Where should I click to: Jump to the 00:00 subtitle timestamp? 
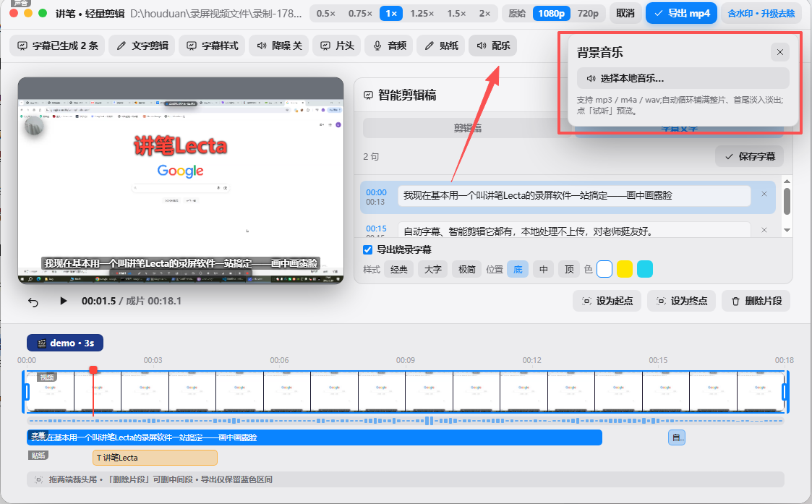click(376, 192)
